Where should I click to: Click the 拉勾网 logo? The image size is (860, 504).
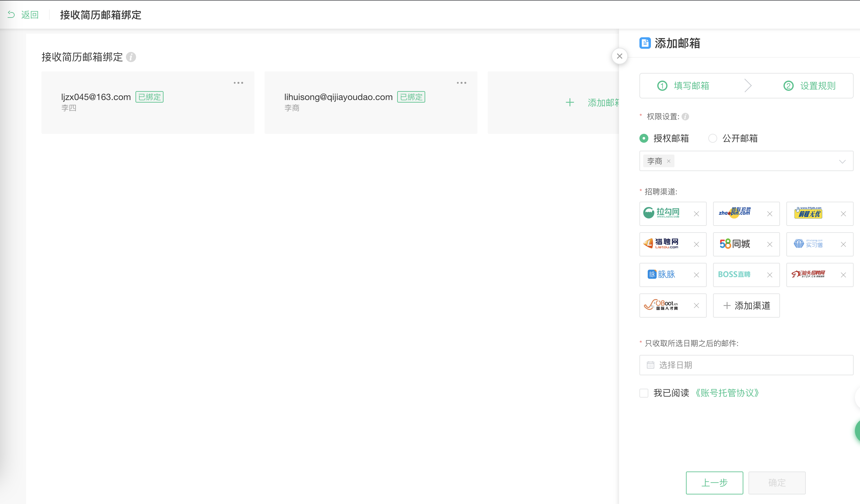(661, 213)
